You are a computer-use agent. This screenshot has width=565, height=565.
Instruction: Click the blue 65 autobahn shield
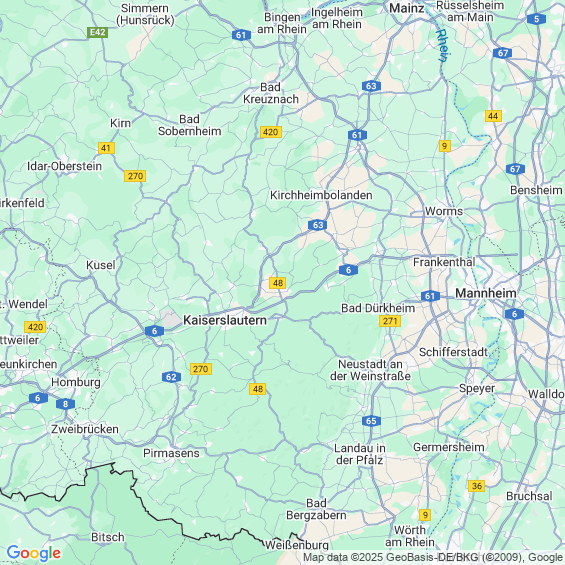pos(371,421)
